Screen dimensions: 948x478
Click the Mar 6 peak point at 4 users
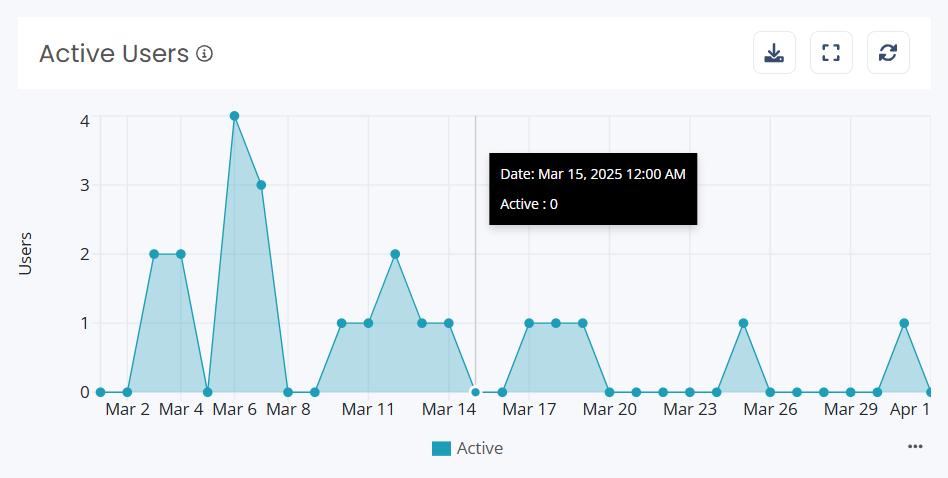[234, 116]
